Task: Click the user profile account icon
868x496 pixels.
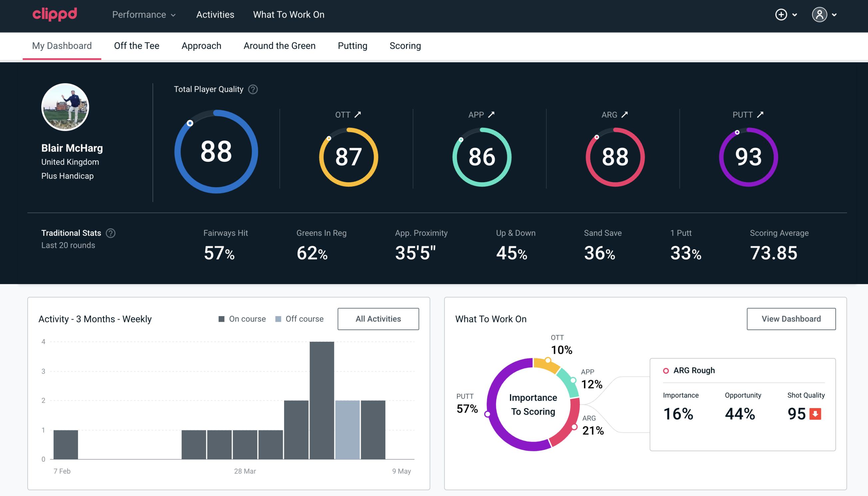Action: [x=820, y=14]
